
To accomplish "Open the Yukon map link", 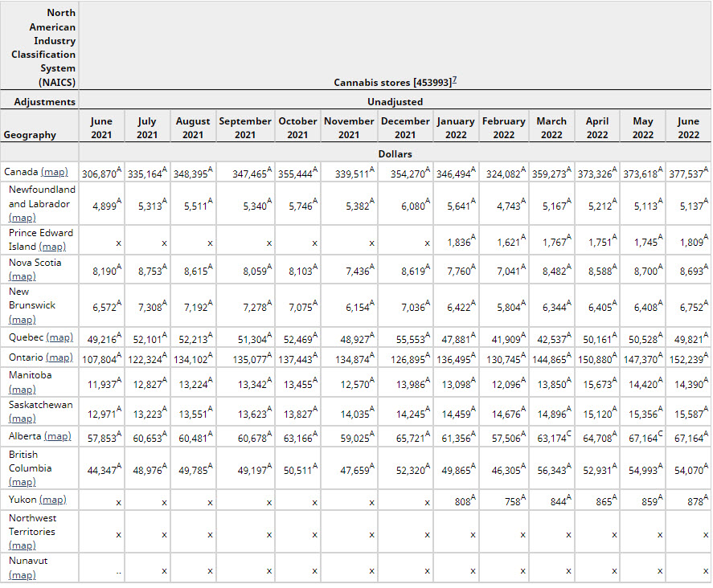I will coord(52,500).
